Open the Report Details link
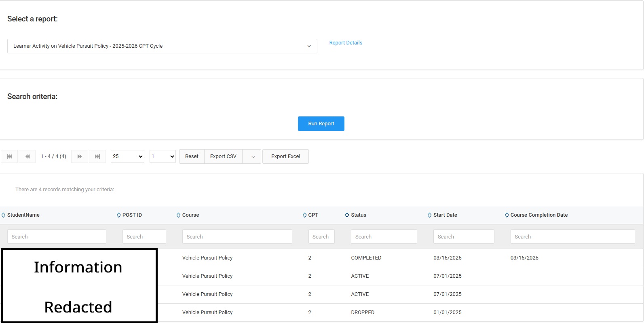Screen dimensions: 644x323 click(346, 43)
